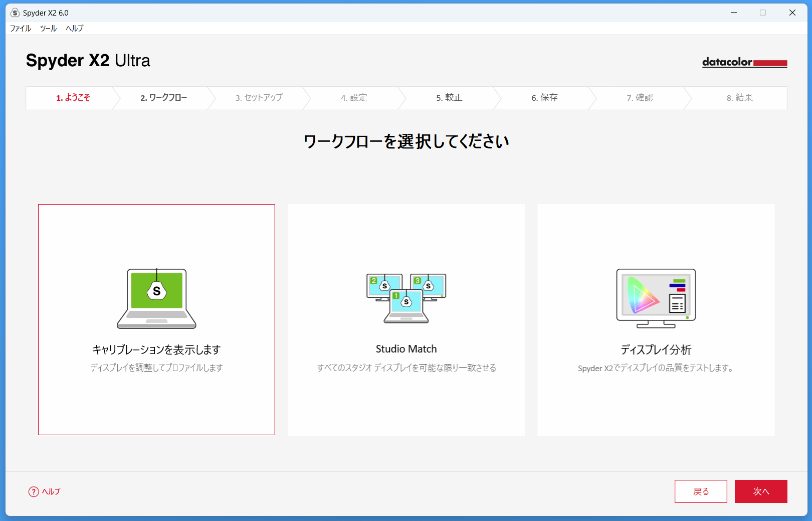Choose the ディスプレイ分析 workflow title
Viewport: 812px width, 521px height.
656,350
